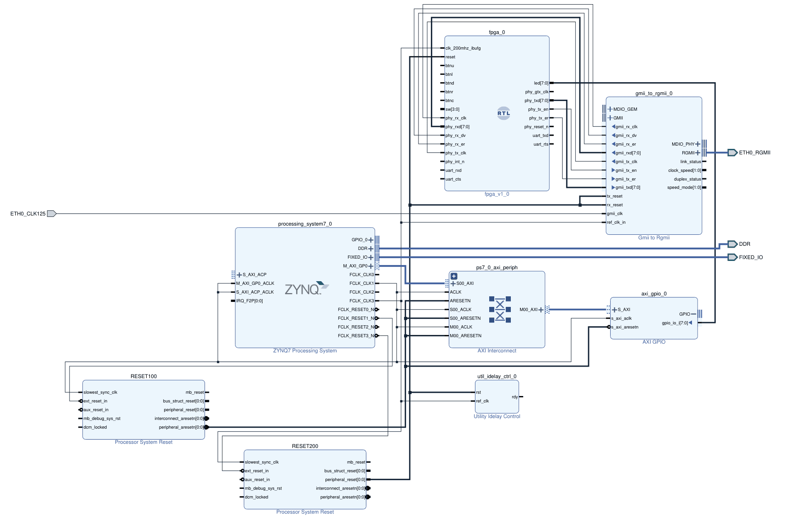
Task: Select the phy_rxd[7:0] pin on fpga_0
Action: (457, 127)
